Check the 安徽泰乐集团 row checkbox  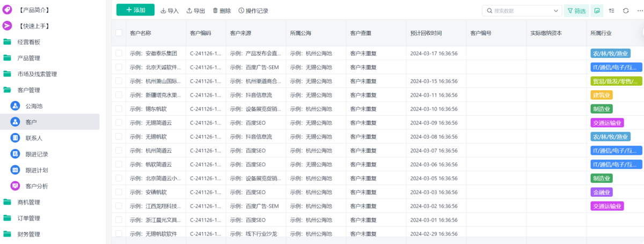[119, 53]
